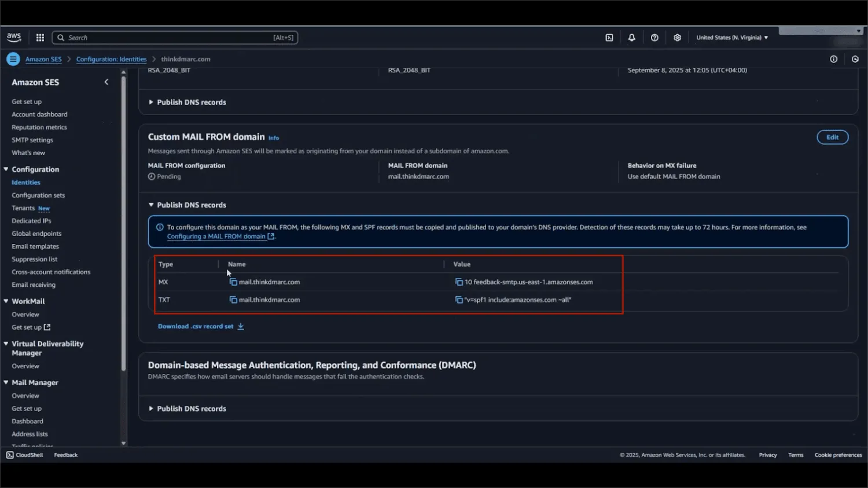This screenshot has width=868, height=488.
Task: Open Mail Manager Address lists
Action: click(x=30, y=434)
